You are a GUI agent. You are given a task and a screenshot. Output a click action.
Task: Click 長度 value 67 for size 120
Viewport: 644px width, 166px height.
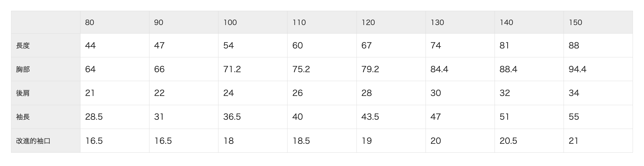(x=366, y=46)
